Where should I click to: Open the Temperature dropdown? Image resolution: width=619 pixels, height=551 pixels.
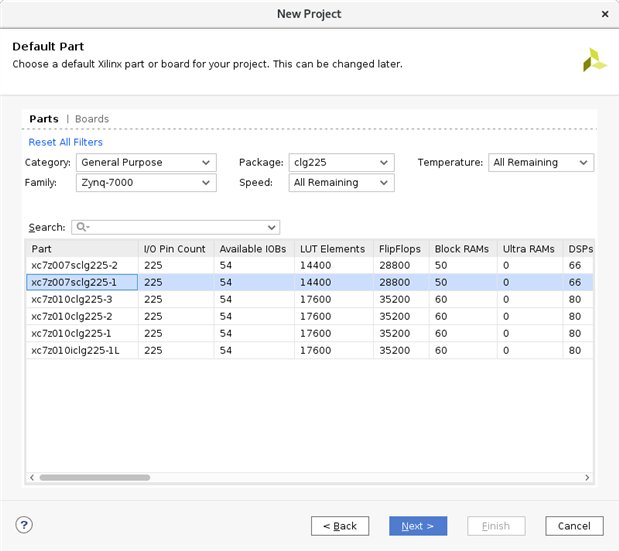tap(541, 163)
